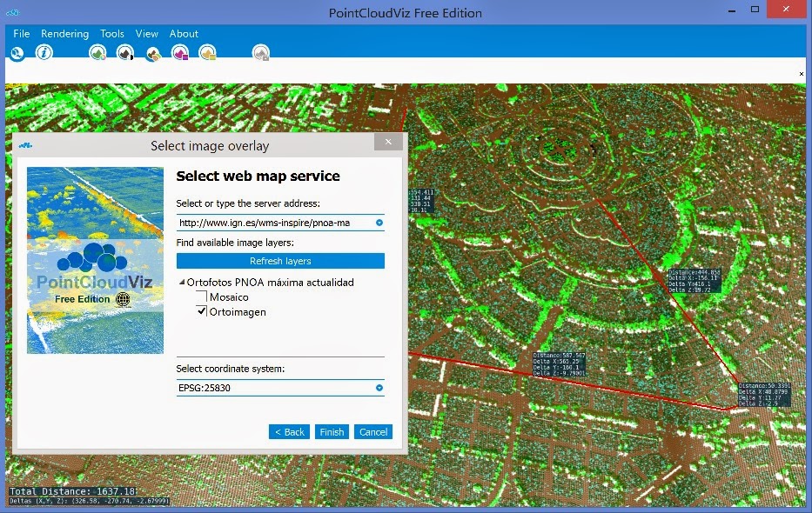Click the PointCloudViz Free Edition splash image
The image size is (812, 513).
(95, 260)
